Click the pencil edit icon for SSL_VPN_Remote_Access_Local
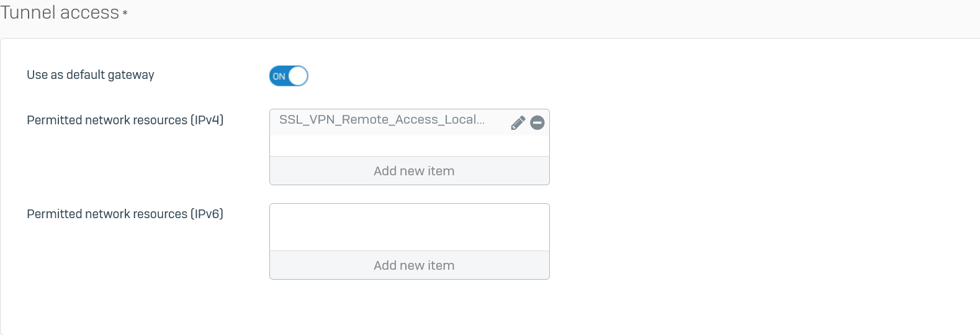 click(518, 123)
